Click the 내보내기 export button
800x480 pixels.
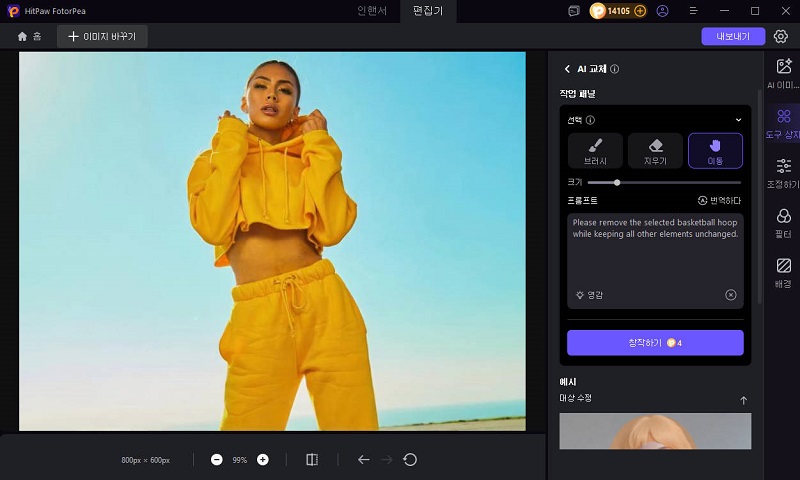tap(733, 36)
